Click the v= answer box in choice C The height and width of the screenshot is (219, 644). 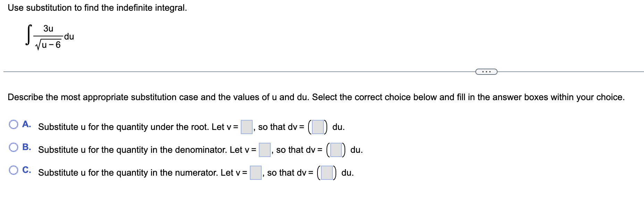pyautogui.click(x=256, y=173)
